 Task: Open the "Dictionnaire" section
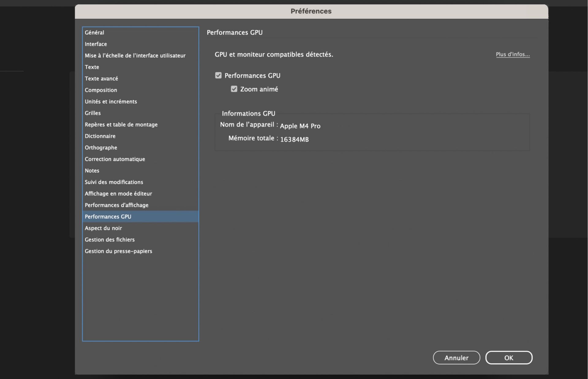pos(100,136)
